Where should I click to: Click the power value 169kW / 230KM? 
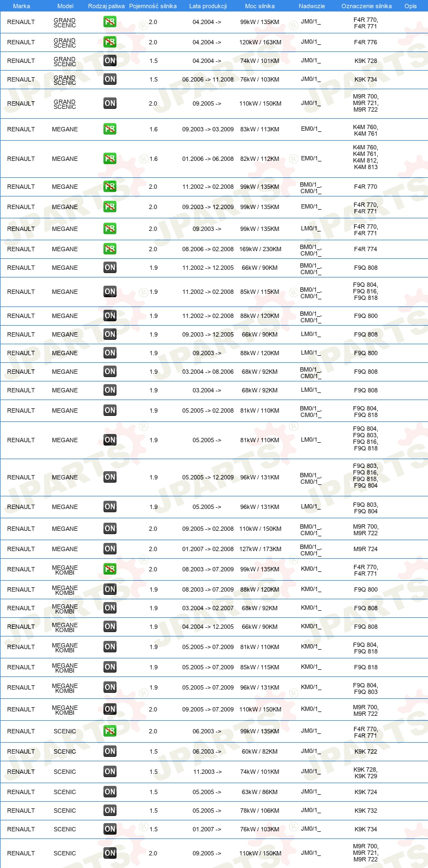[x=260, y=249]
